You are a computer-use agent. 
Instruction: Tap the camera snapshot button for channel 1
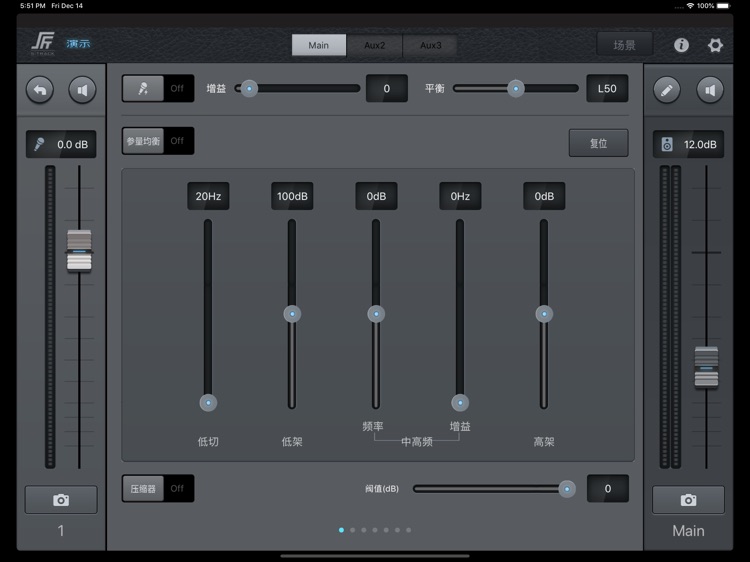click(61, 500)
